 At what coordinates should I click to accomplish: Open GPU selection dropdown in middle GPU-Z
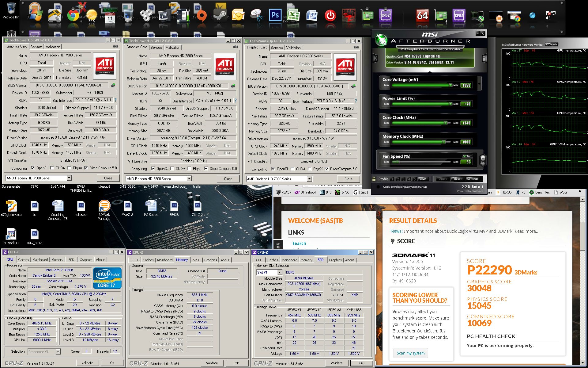click(x=189, y=178)
